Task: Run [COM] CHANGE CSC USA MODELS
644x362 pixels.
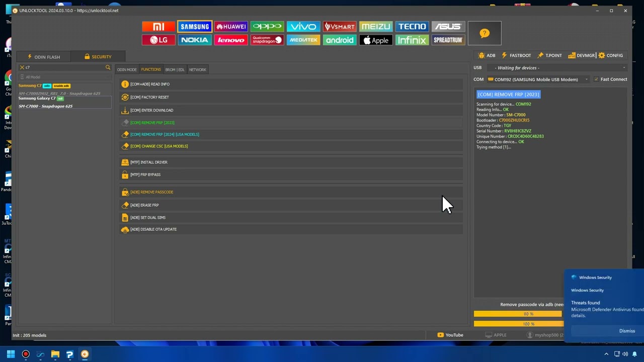Action: (291, 146)
